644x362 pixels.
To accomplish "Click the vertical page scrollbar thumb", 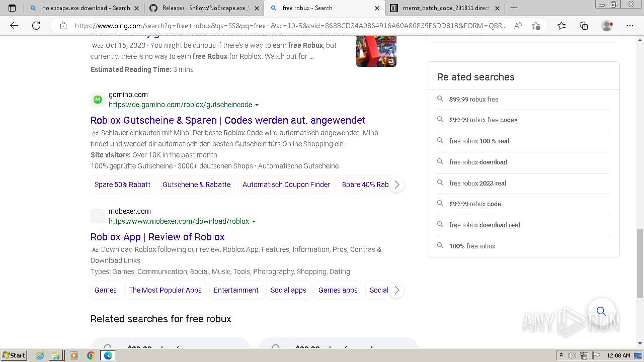I will 639,264.
